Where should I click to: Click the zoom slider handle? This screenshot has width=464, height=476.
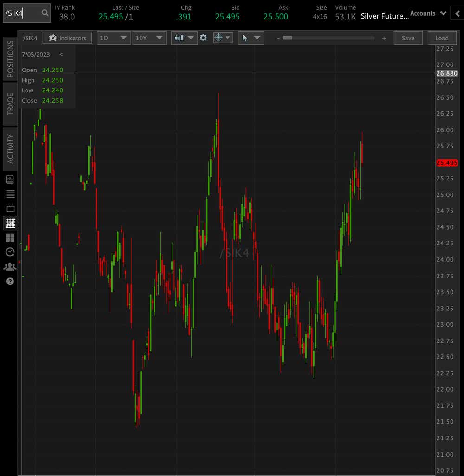[x=287, y=38]
